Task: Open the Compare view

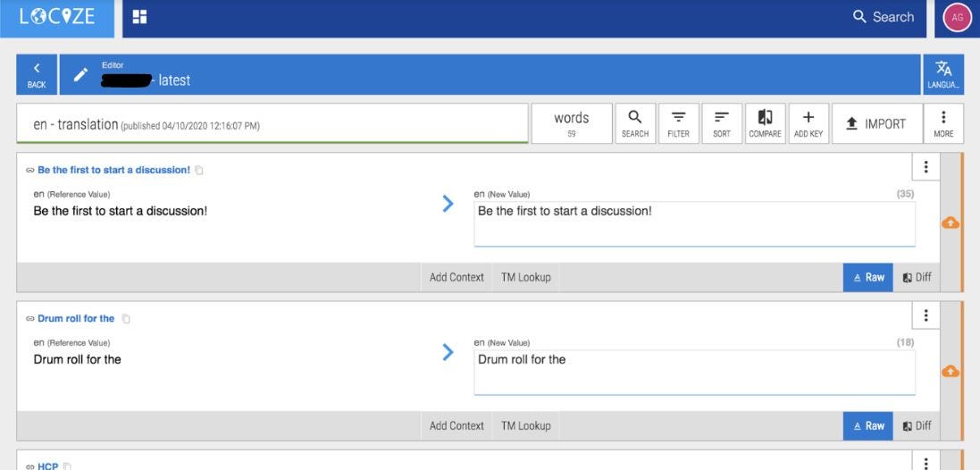Action: (x=765, y=123)
